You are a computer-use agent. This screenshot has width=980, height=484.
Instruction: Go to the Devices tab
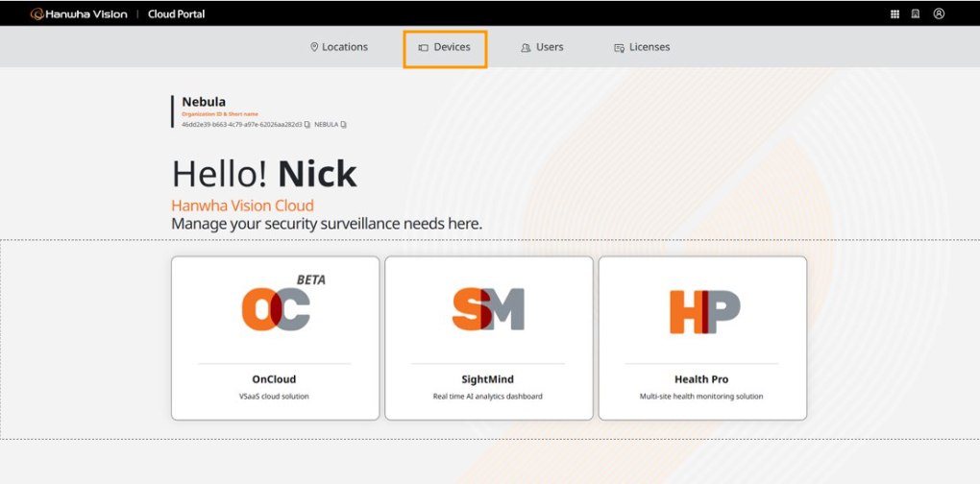[x=445, y=47]
